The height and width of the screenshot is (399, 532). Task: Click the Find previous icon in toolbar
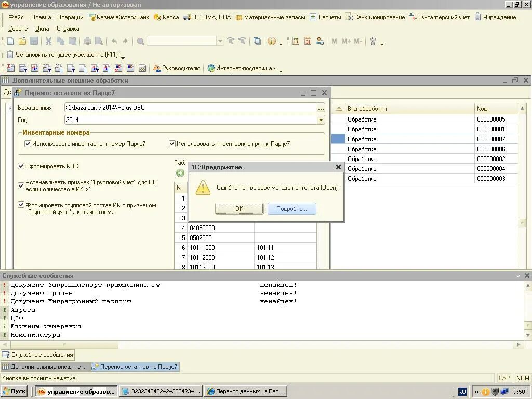242,41
